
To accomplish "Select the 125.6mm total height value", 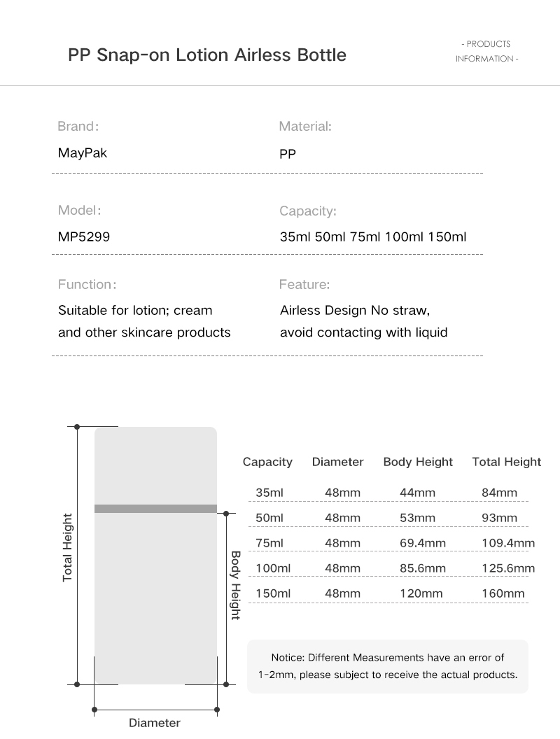I will 507,568.
